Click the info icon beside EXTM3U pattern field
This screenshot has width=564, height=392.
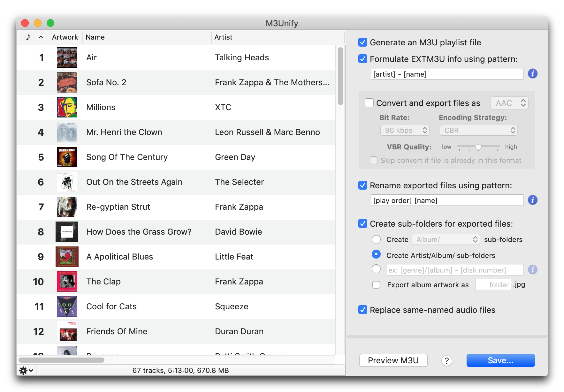(x=532, y=74)
